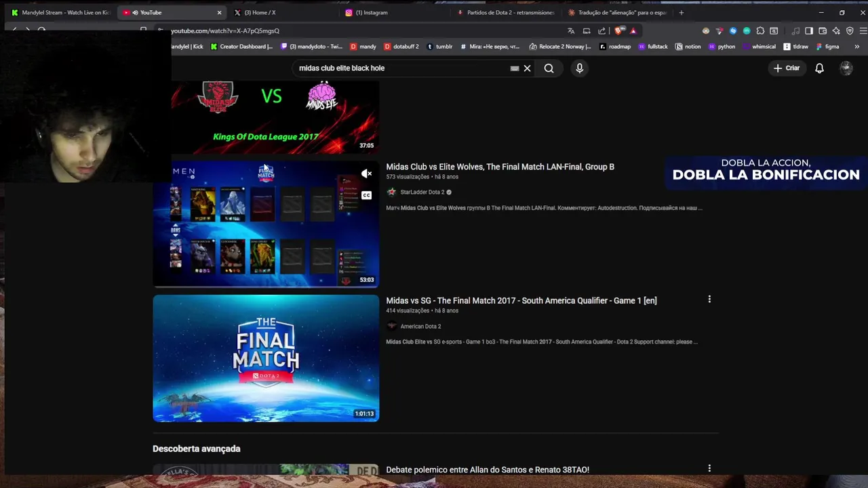Click the share page icon in address bar
Viewport: 868px width, 488px height.
pos(601,30)
